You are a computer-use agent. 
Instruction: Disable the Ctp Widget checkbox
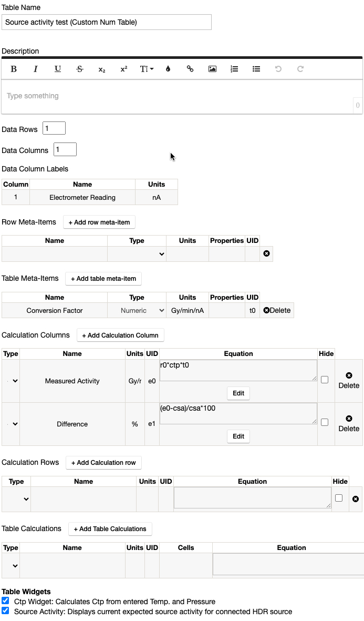tap(5, 600)
